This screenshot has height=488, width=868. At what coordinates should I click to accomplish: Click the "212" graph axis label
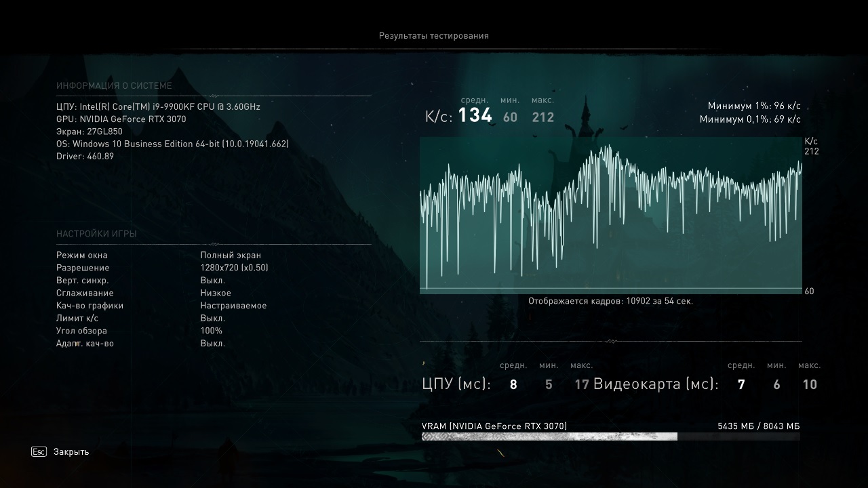pos(812,152)
